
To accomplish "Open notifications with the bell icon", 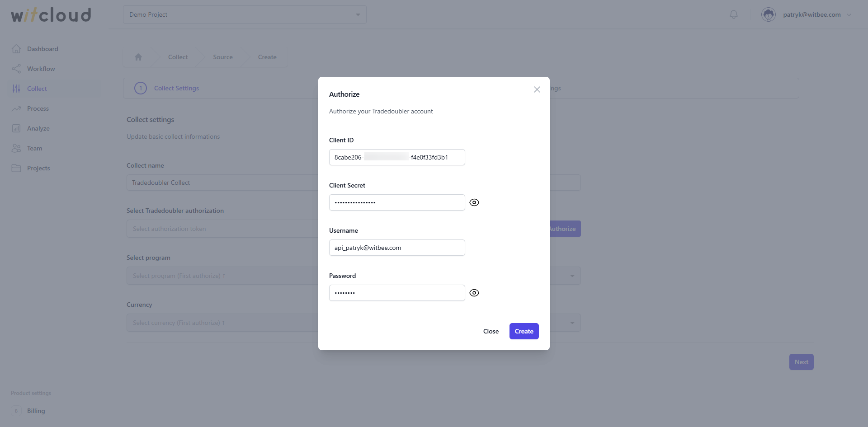I will (734, 14).
